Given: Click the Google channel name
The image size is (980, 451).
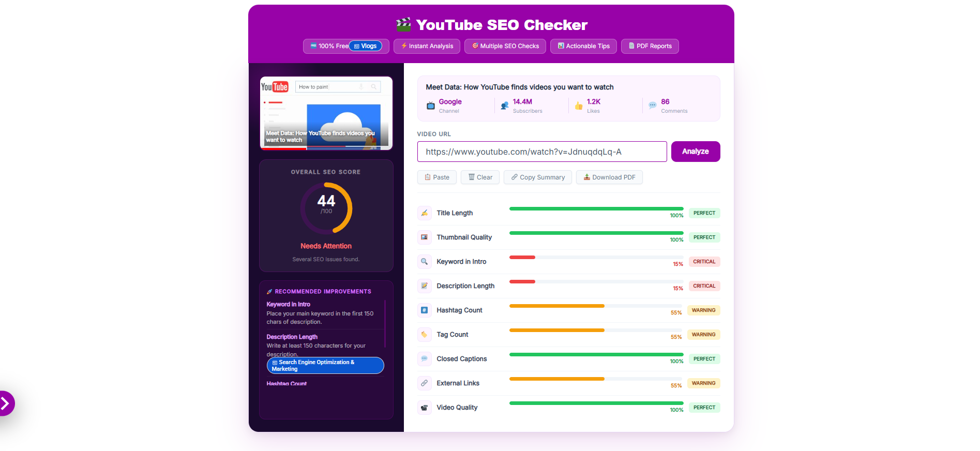Looking at the screenshot, I should 450,102.
